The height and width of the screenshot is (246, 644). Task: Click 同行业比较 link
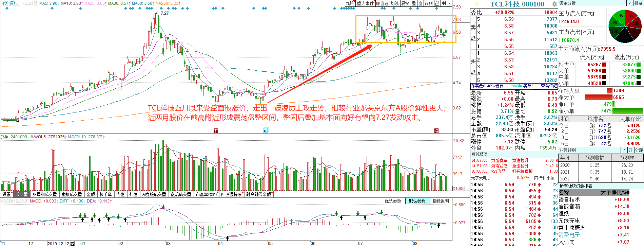(x=544, y=178)
